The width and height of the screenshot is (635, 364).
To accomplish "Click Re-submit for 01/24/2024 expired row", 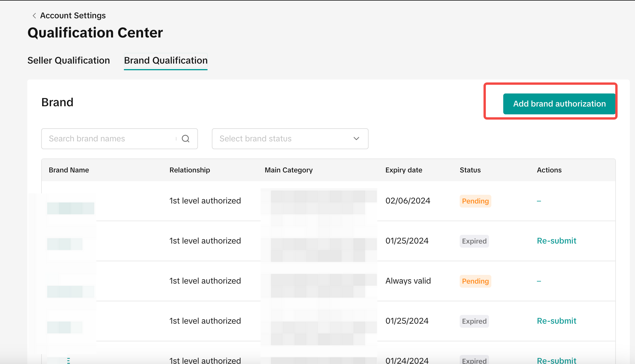I will point(556,360).
